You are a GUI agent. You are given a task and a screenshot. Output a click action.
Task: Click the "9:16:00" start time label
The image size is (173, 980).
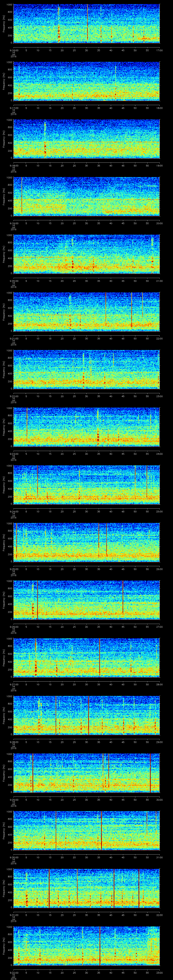point(14,50)
